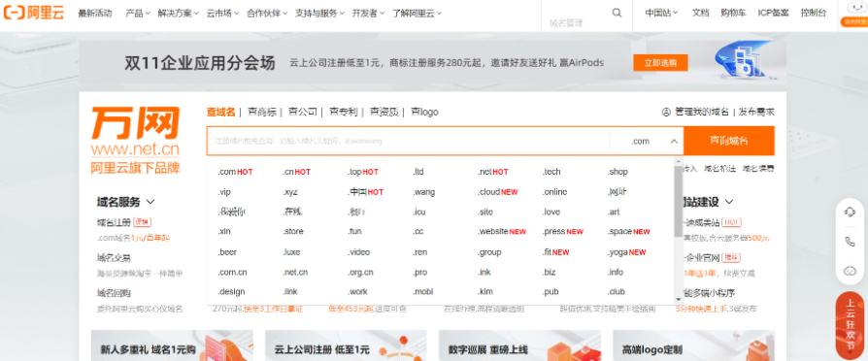Open the 高端logo定制 promo card
Screen dimensions: 868x361
coord(693,345)
